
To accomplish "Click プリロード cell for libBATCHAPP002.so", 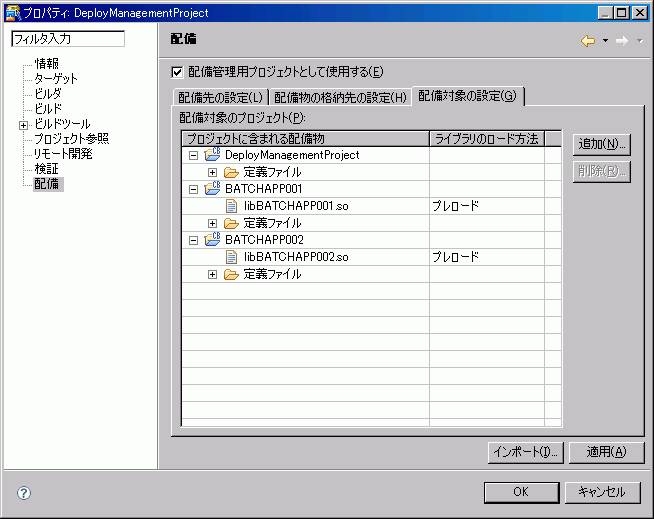I will [487, 257].
